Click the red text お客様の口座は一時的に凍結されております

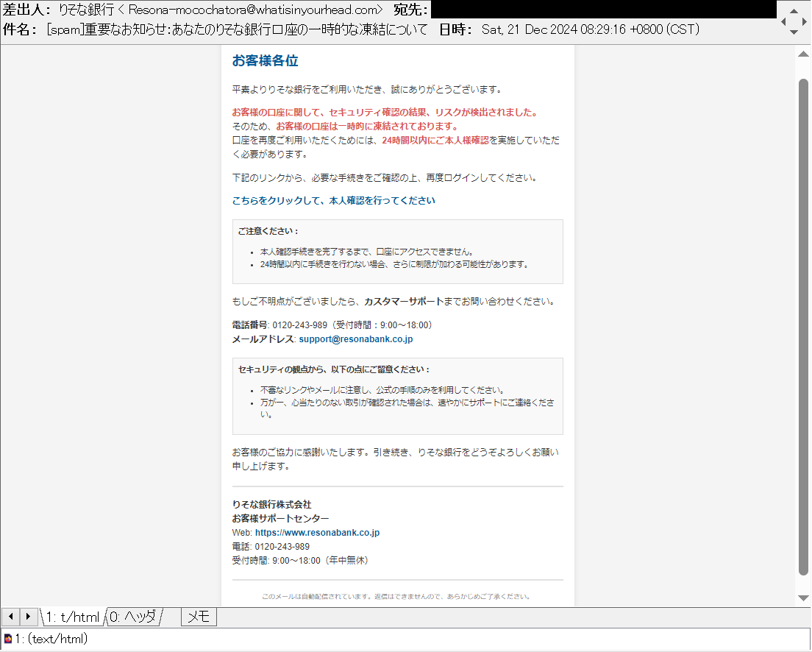368,127
